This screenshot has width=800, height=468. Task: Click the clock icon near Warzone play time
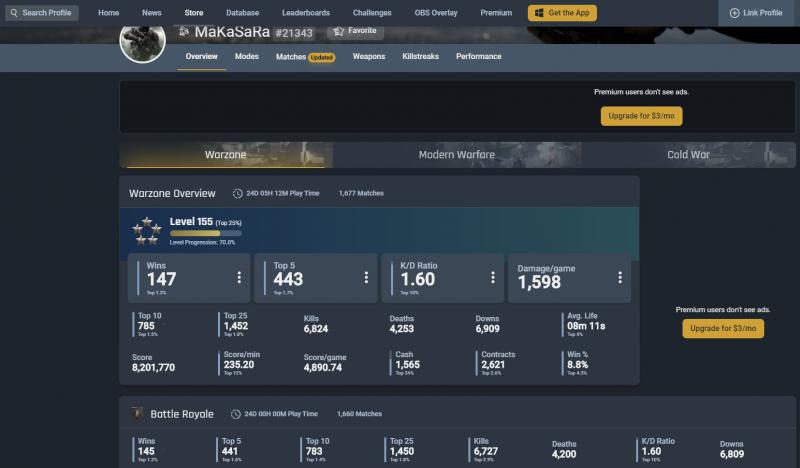tap(237, 193)
